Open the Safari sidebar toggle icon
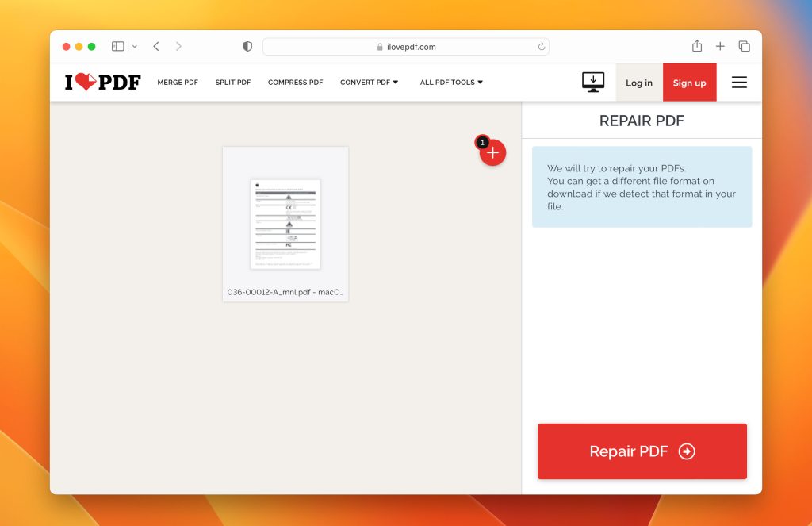The image size is (812, 526). (x=118, y=46)
